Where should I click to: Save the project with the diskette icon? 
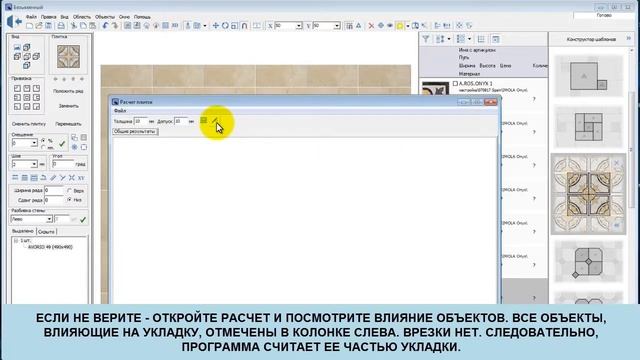pos(48,26)
